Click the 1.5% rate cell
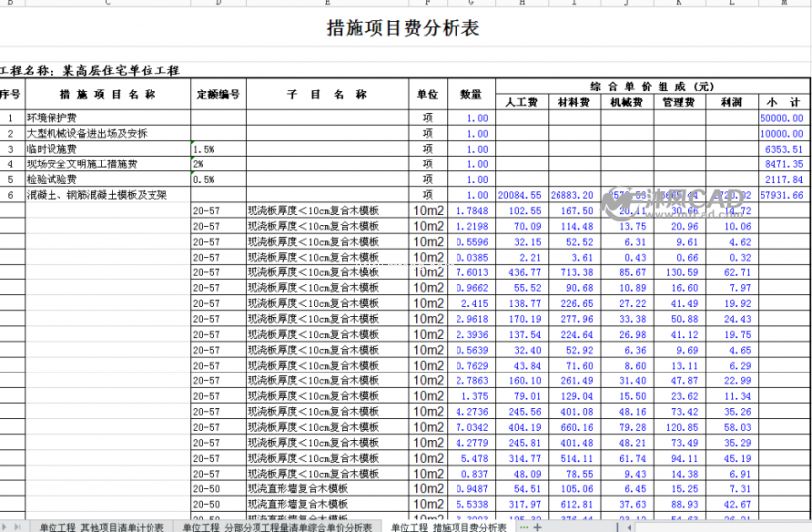812x532 pixels. point(218,149)
